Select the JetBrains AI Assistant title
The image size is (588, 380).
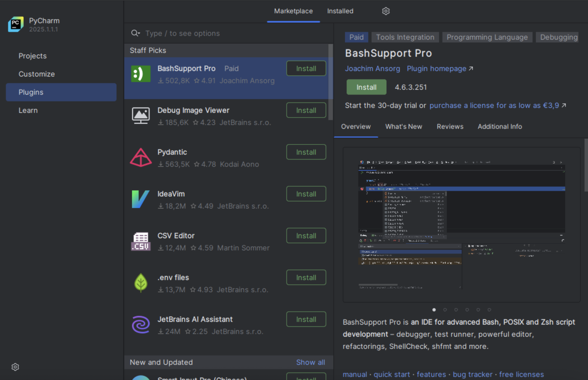pyautogui.click(x=195, y=319)
